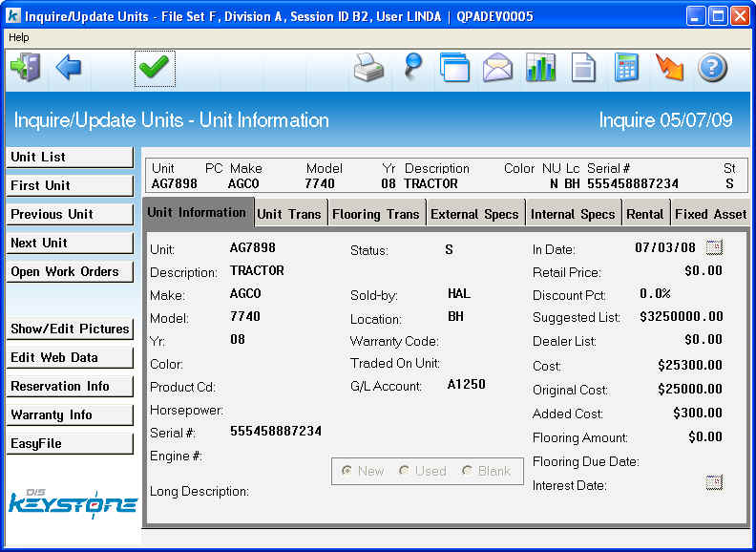This screenshot has height=552, width=756.
Task: Click the cascading windows icon in toolbar
Action: [x=455, y=68]
